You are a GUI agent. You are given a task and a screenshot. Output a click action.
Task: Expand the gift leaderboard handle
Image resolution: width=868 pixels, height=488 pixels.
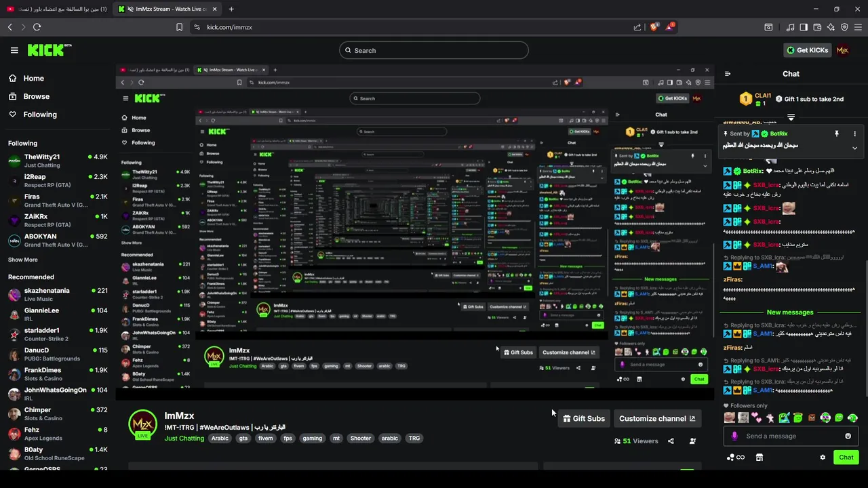791,117
